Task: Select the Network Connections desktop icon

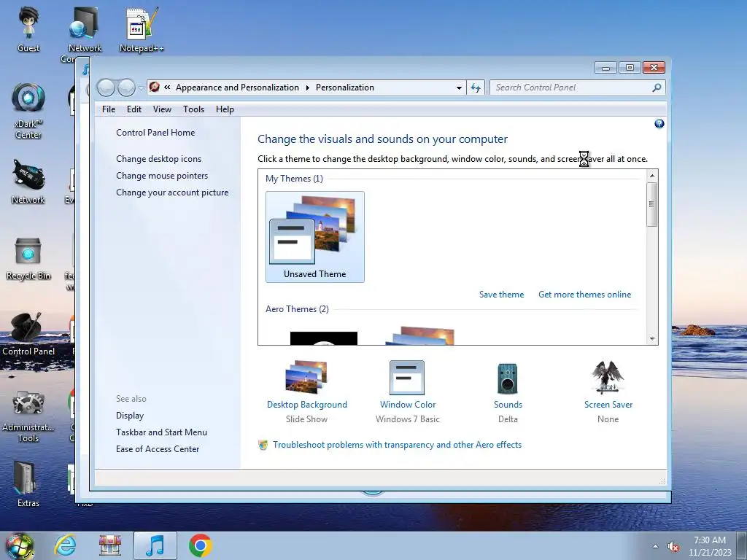Action: click(x=85, y=34)
